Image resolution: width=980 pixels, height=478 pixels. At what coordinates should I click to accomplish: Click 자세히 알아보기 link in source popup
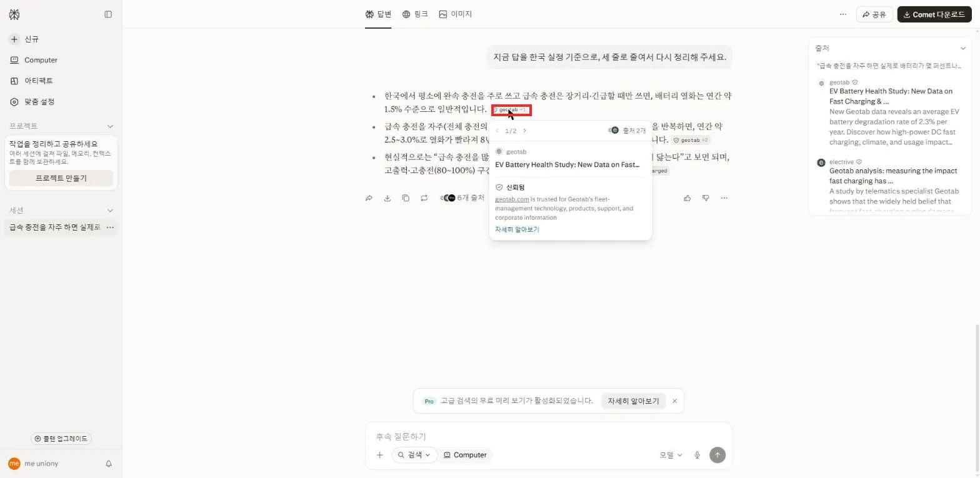tap(517, 229)
